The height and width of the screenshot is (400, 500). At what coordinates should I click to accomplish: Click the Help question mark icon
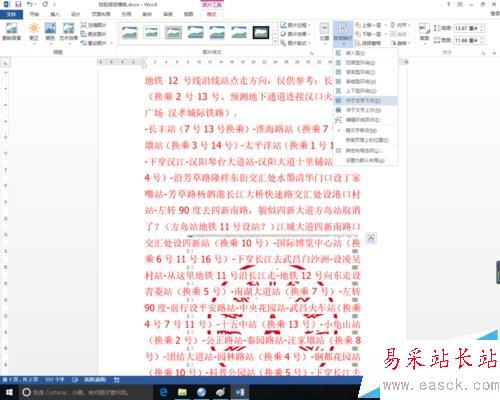point(448,4)
